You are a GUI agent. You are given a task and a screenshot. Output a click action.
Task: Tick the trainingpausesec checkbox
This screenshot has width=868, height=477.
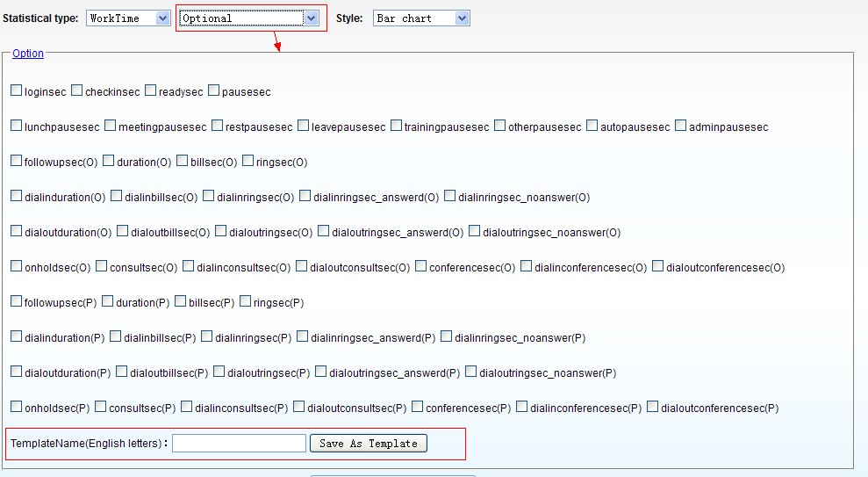pos(397,126)
